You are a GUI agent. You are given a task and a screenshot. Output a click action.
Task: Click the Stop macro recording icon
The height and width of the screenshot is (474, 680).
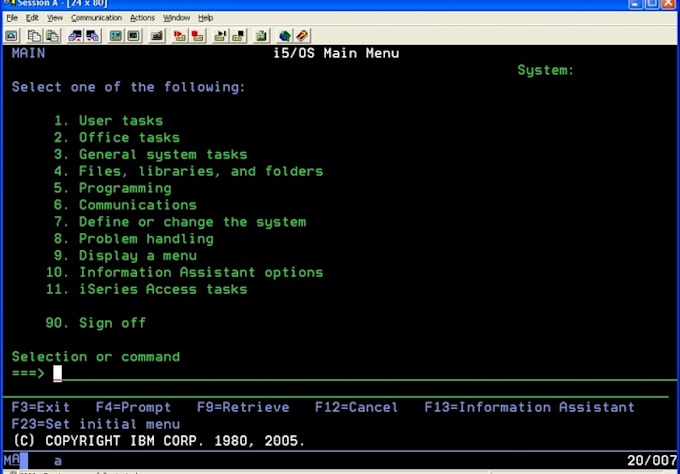197,36
